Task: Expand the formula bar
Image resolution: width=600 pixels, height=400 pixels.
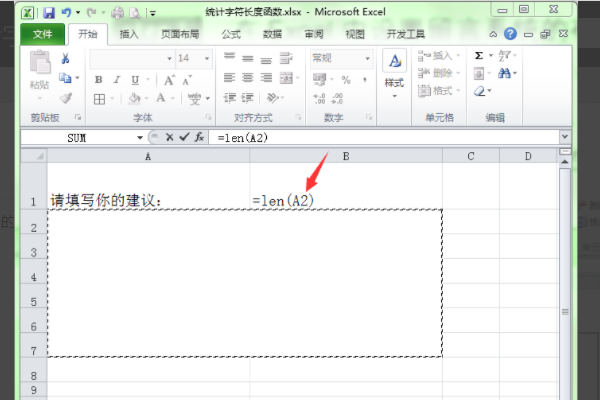Action: point(565,137)
